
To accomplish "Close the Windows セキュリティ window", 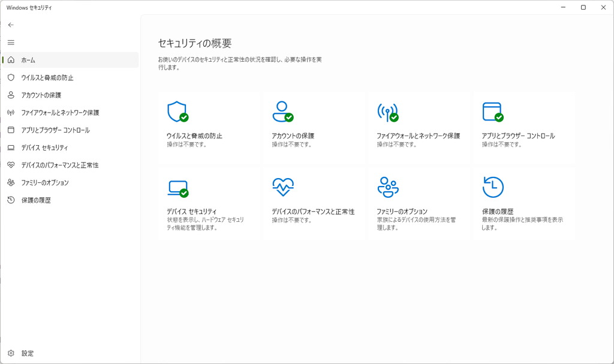I will point(603,7).
